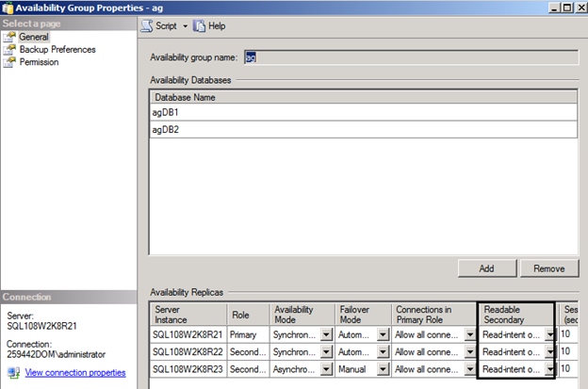Click the connection properties icon
The height and width of the screenshot is (389, 588).
pyautogui.click(x=10, y=372)
